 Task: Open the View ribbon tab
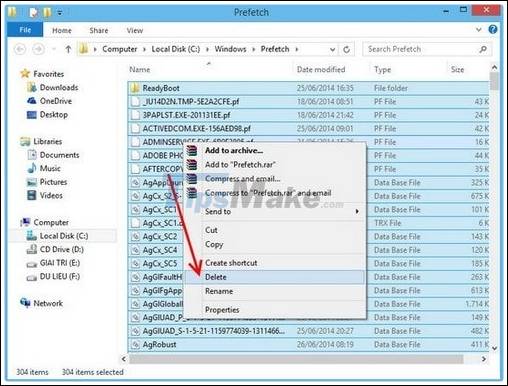[135, 30]
